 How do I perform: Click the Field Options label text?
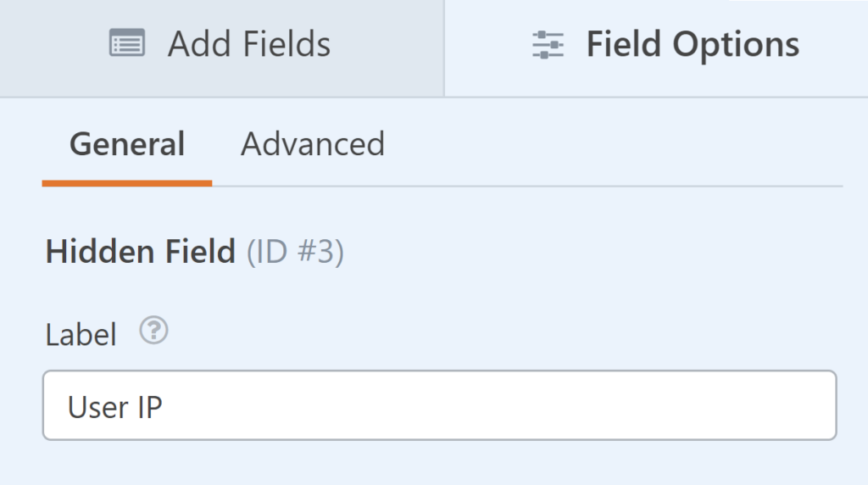click(693, 44)
